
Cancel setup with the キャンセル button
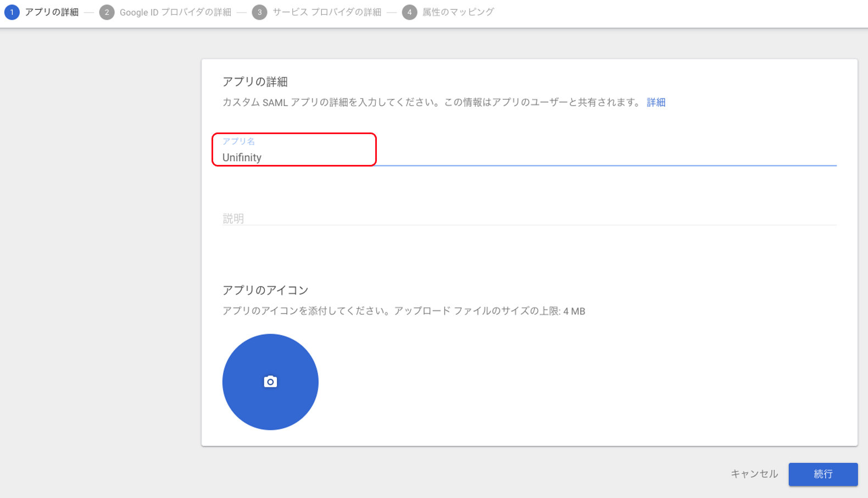click(x=754, y=474)
